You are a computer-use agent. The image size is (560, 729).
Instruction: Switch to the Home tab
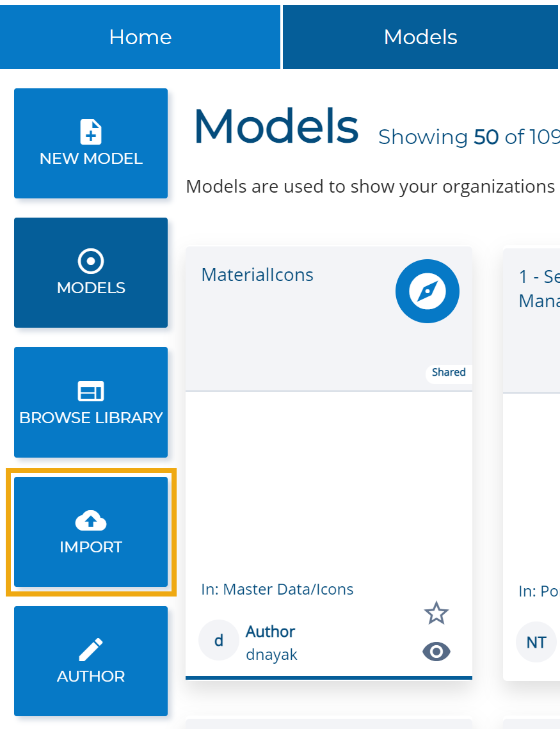(140, 37)
